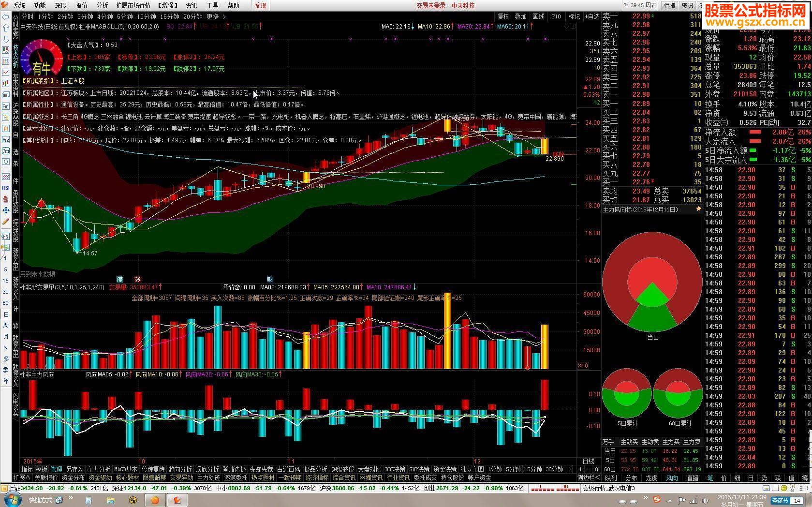
Task: Click the 发现 tab at top
Action: (260, 5)
